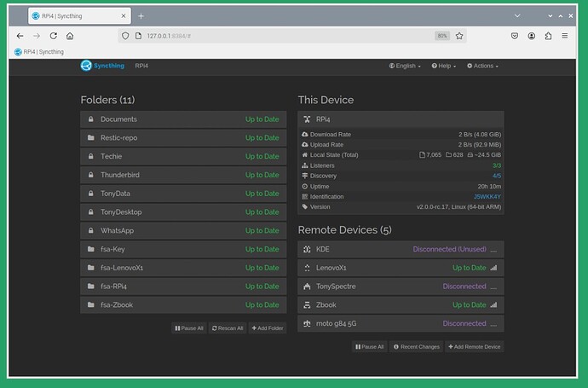Click the lock icon of Documents folder
Image resolution: width=588 pixels, height=388 pixels.
pos(90,119)
